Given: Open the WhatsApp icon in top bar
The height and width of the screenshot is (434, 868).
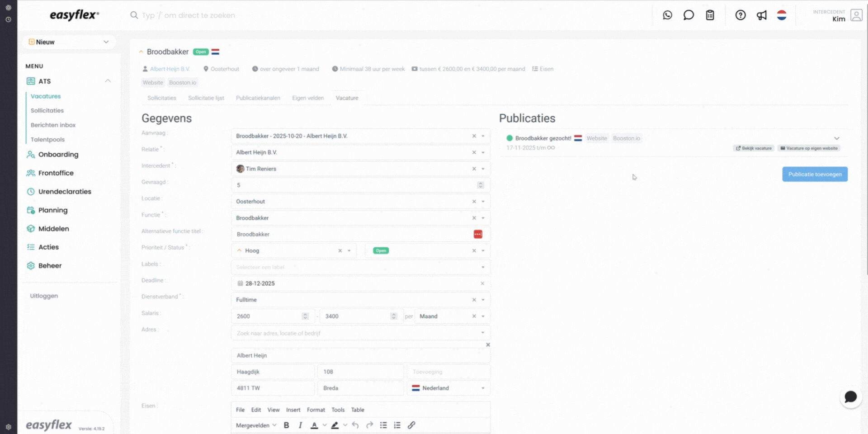Looking at the screenshot, I should coord(667,15).
